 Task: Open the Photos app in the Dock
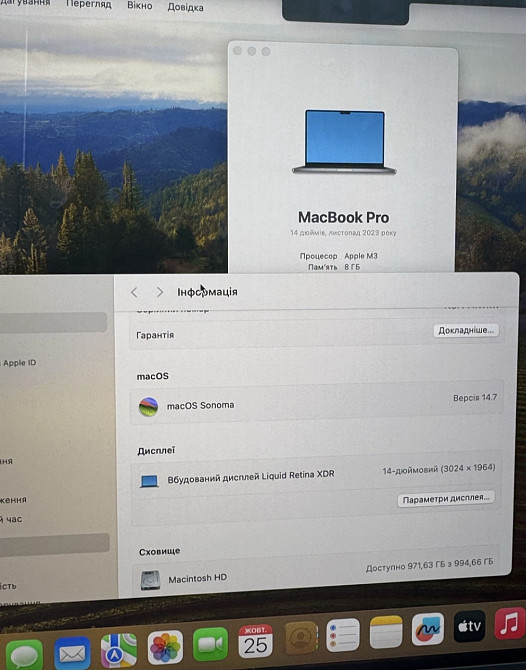pyautogui.click(x=165, y=647)
